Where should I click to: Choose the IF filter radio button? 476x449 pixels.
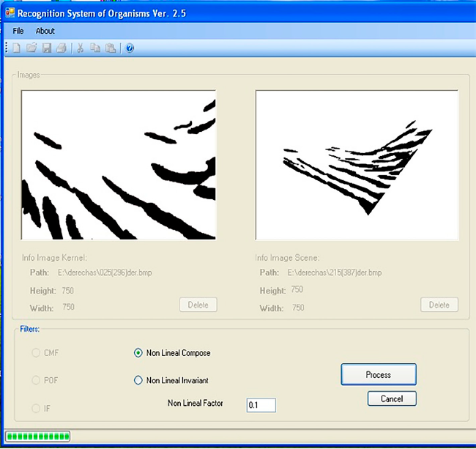tap(34, 408)
